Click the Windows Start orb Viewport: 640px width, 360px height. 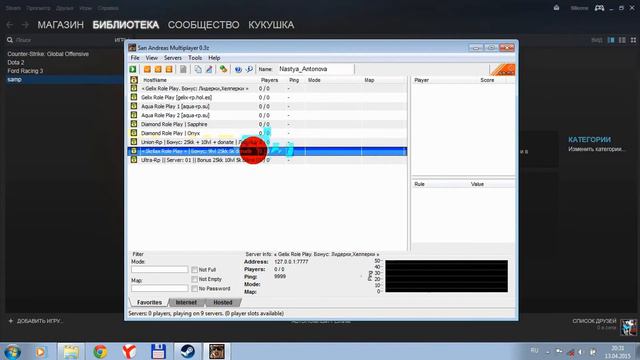point(12,352)
